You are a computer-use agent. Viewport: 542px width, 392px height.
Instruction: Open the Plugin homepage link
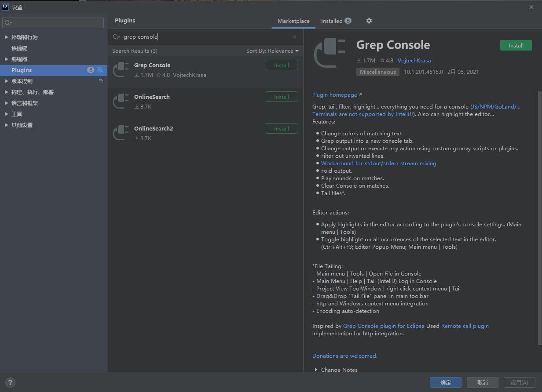335,94
